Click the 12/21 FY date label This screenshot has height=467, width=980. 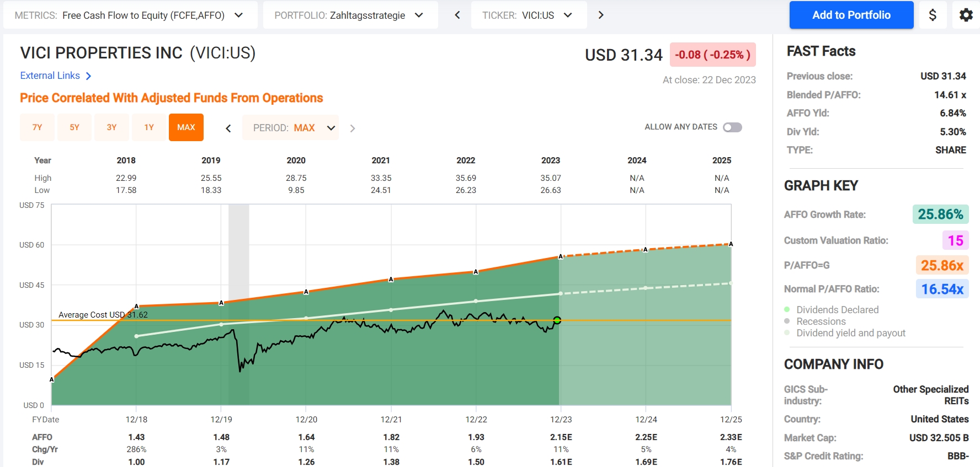point(391,420)
